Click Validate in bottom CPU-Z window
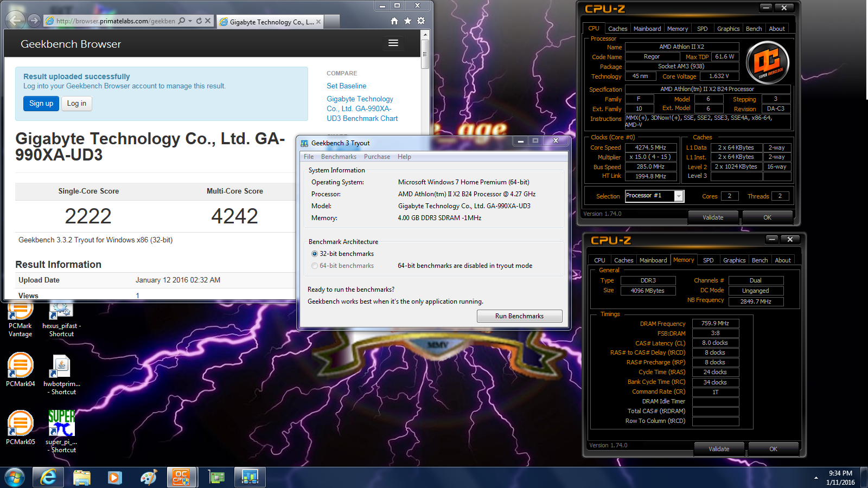The image size is (868, 488). point(719,449)
